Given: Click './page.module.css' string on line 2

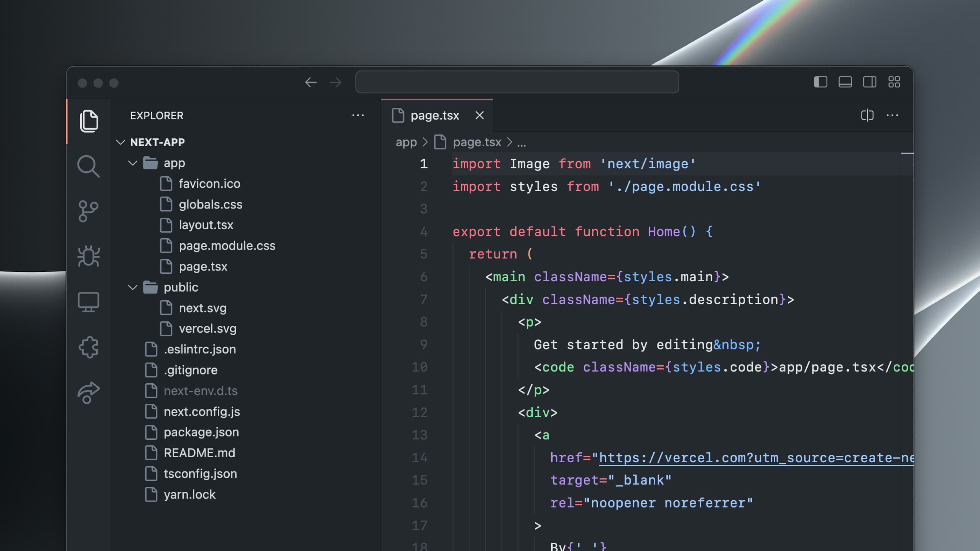Looking at the screenshot, I should click(x=684, y=187).
